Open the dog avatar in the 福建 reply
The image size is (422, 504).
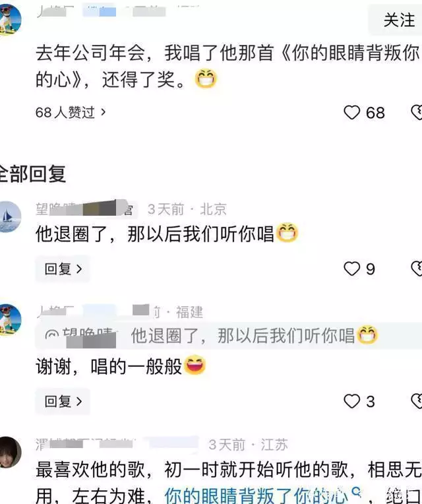tap(10, 319)
